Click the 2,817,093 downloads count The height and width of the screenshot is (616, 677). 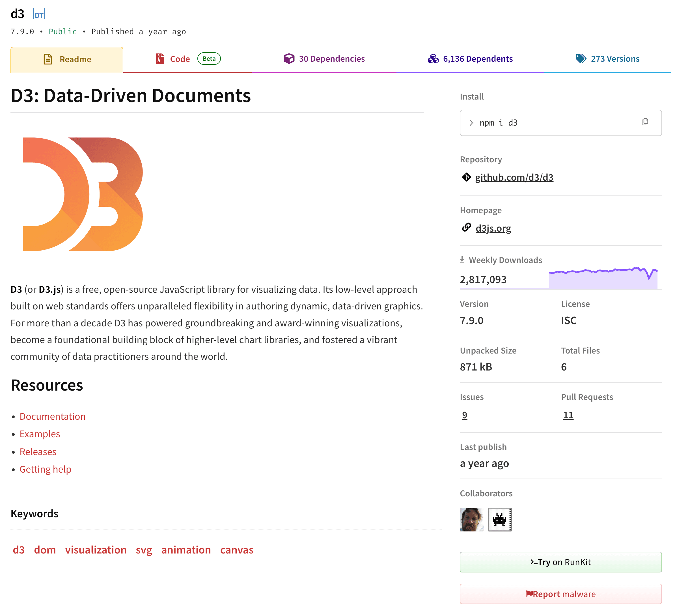483,279
